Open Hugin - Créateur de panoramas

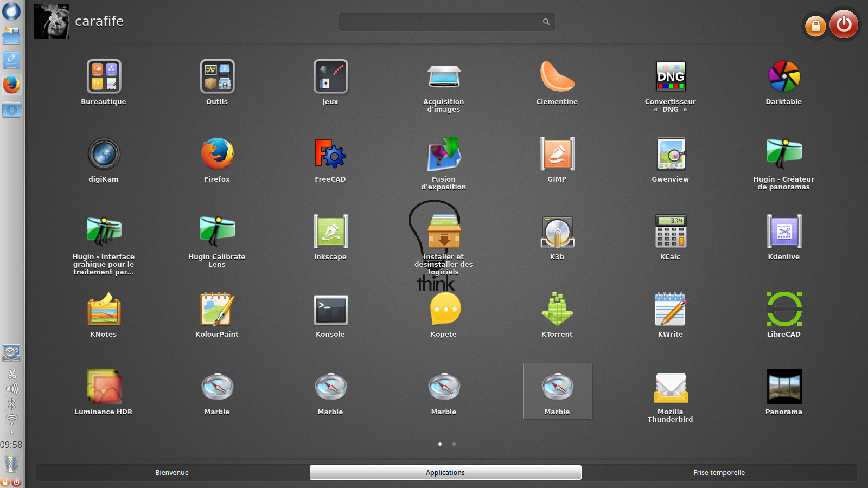(x=784, y=164)
